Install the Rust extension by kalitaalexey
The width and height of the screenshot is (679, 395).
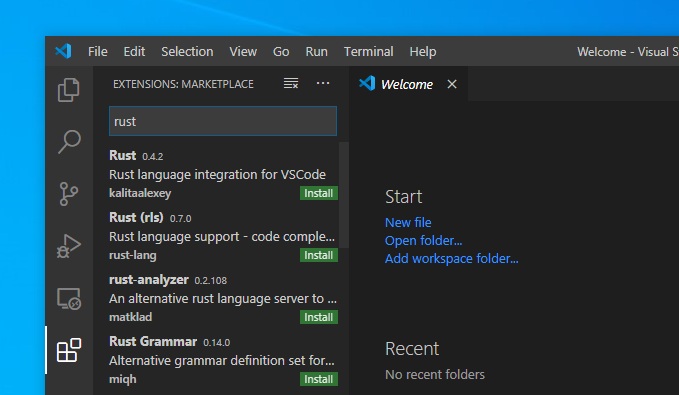pos(319,193)
